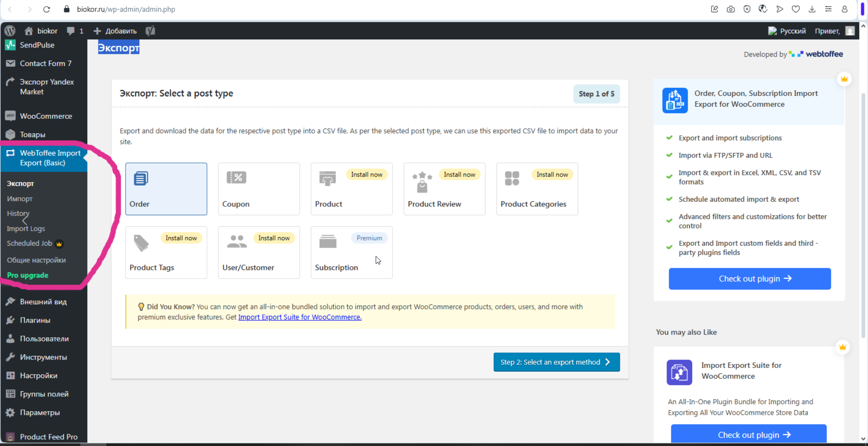This screenshot has width=868, height=446.
Task: Click Install now on Product Categories
Action: pyautogui.click(x=552, y=175)
